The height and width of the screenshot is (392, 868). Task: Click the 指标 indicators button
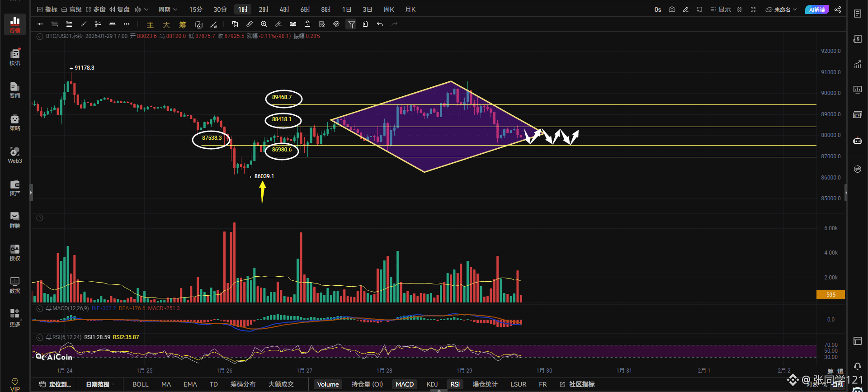(x=47, y=9)
